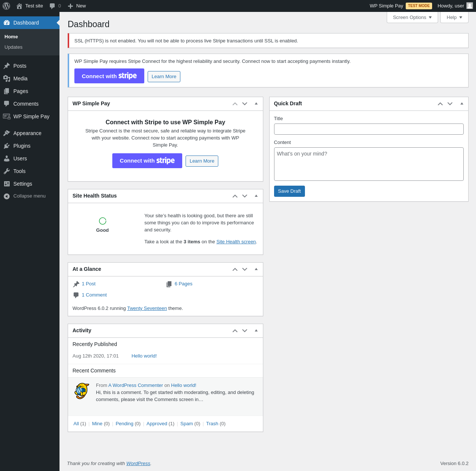Viewport: 476px width, 471px height.
Task: Click the bubble icon beside 1 Comment
Action: (76, 295)
